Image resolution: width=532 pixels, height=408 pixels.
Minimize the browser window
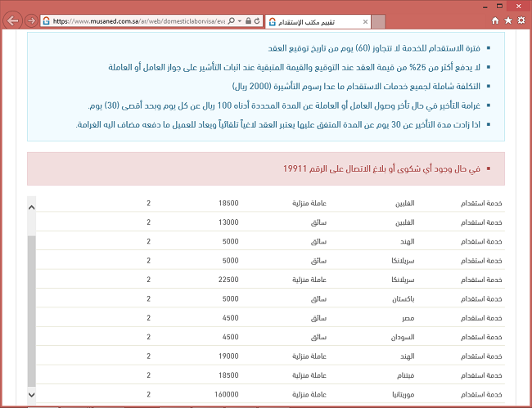485,6
